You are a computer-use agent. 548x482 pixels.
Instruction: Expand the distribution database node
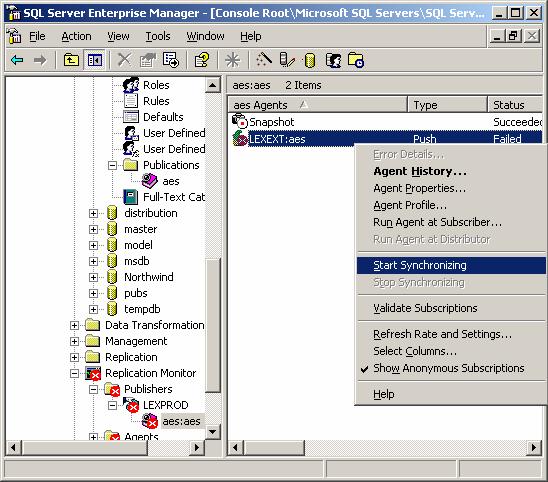point(93,213)
